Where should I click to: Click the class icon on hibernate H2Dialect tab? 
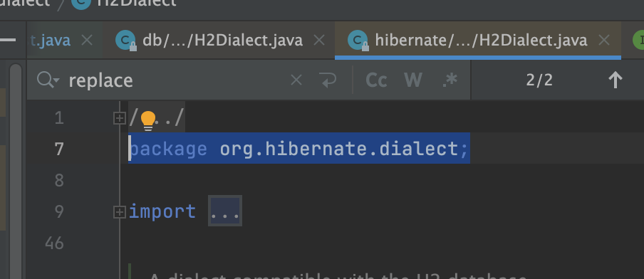358,41
